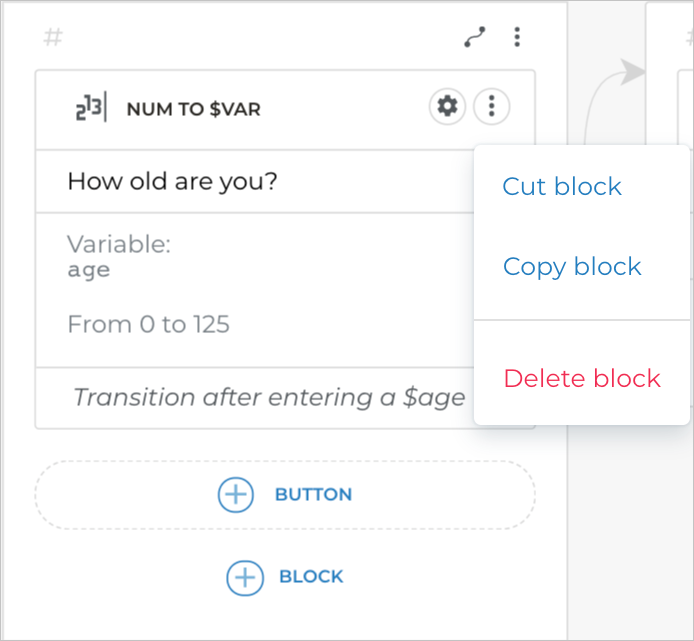Open the state's top three-dot options menu
Screen dimensions: 694x641
517,38
